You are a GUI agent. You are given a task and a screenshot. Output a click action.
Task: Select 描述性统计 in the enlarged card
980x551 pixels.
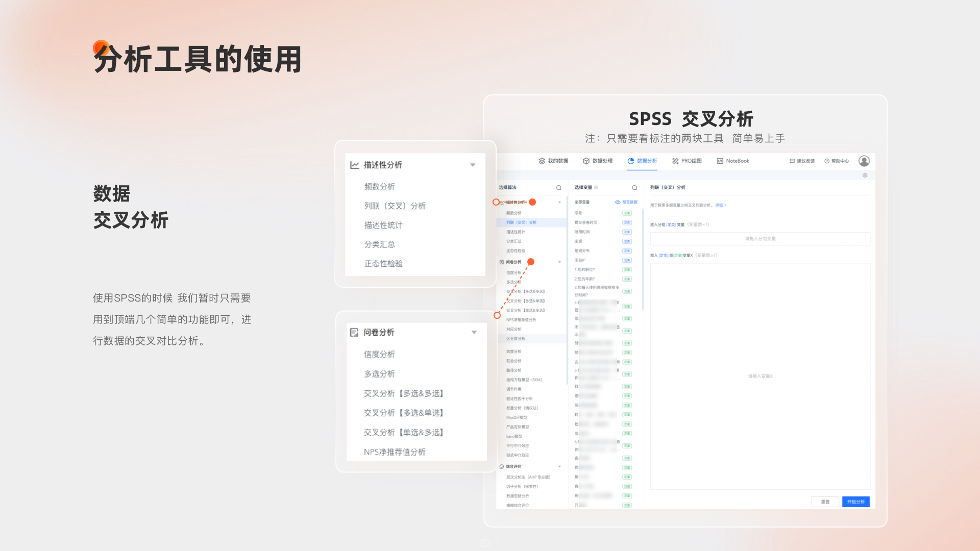tap(383, 225)
